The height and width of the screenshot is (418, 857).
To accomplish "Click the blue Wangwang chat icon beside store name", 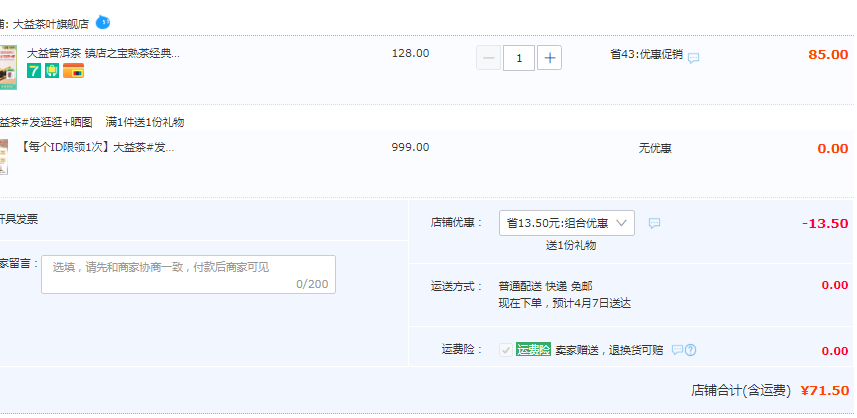I will click(103, 23).
